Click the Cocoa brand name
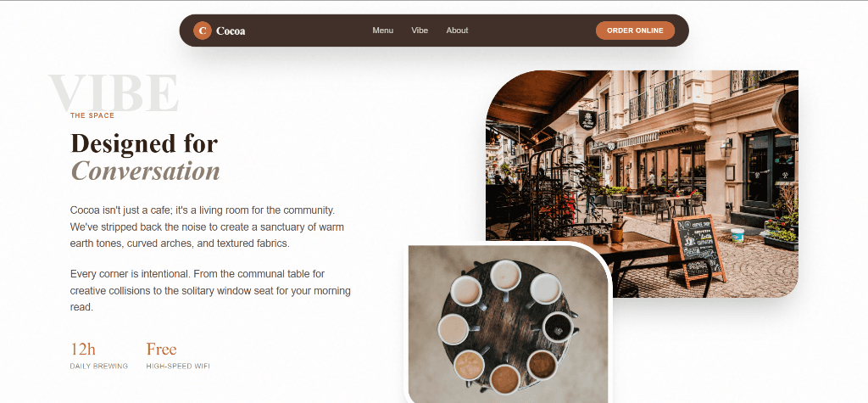 231,31
